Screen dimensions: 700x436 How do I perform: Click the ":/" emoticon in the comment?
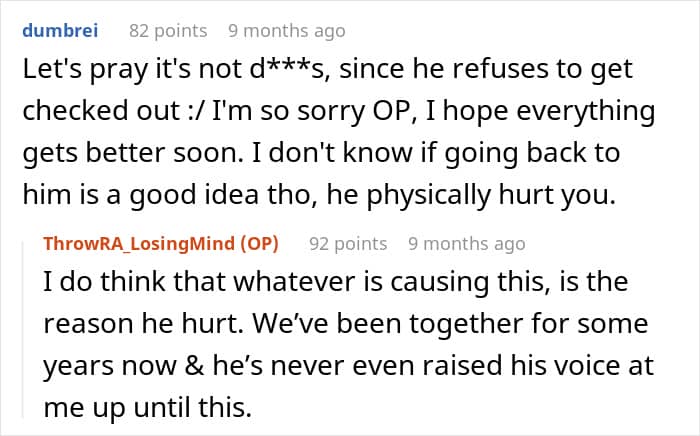[x=196, y=111]
